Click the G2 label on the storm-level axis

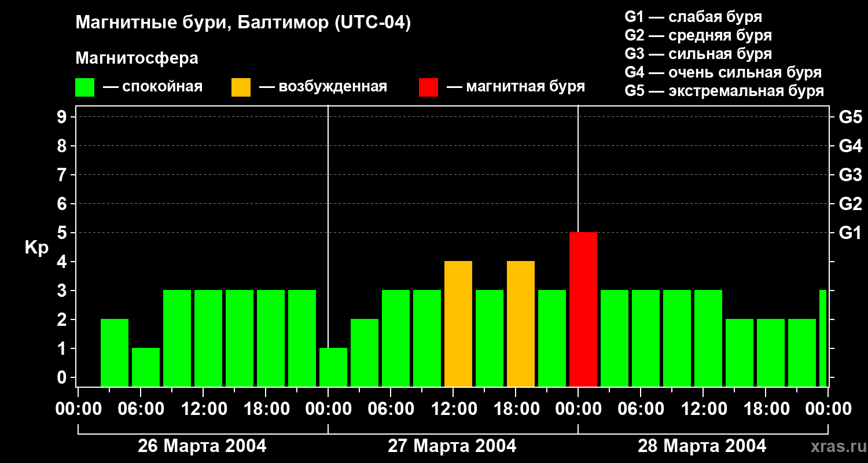pos(850,204)
